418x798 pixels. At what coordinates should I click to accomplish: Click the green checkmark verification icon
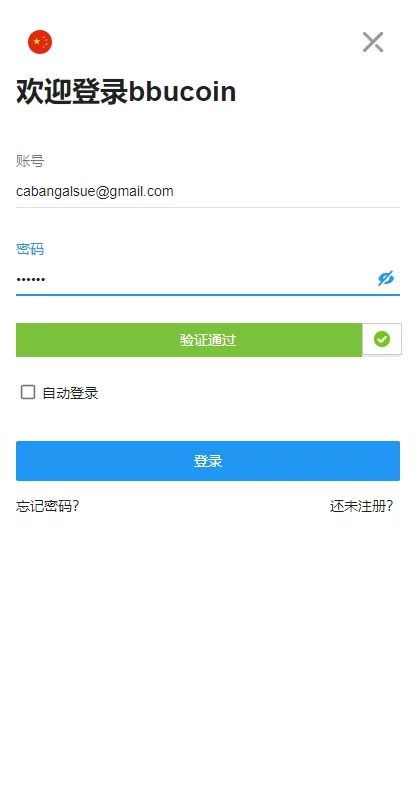[382, 339]
